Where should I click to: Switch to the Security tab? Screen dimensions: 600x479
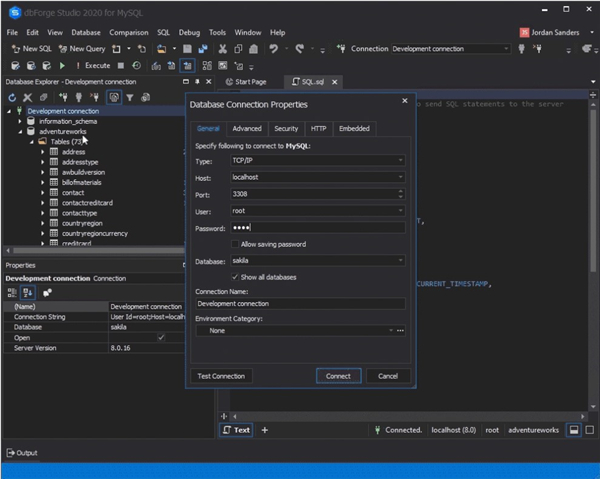[x=286, y=128]
